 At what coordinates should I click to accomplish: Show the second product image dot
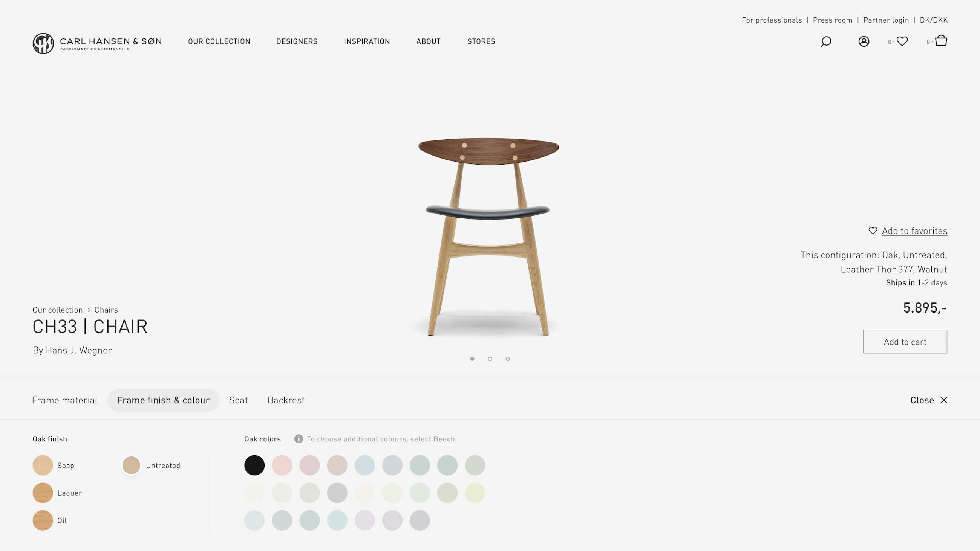(x=490, y=359)
